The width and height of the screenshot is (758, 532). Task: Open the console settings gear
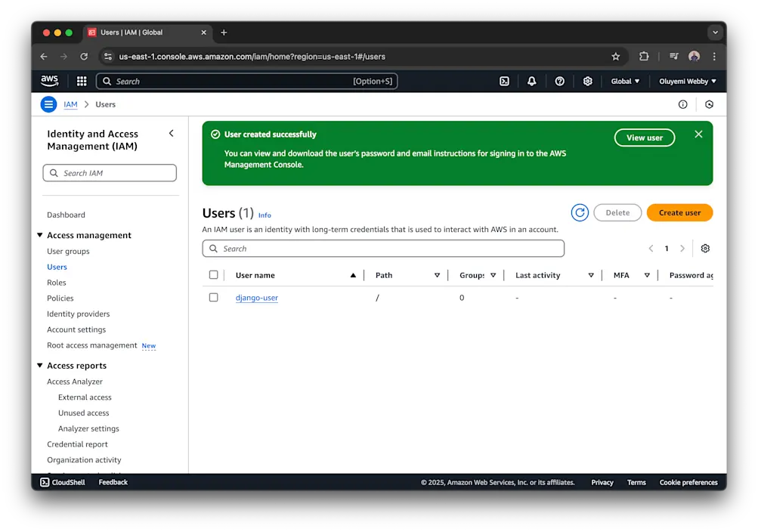[588, 81]
